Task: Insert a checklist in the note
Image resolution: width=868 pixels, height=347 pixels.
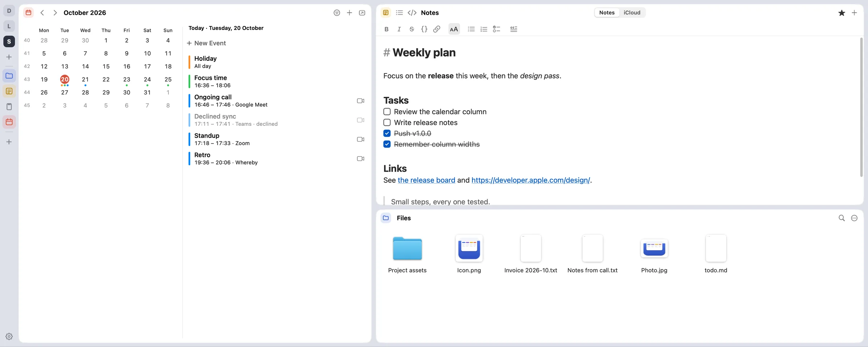Action: (497, 29)
